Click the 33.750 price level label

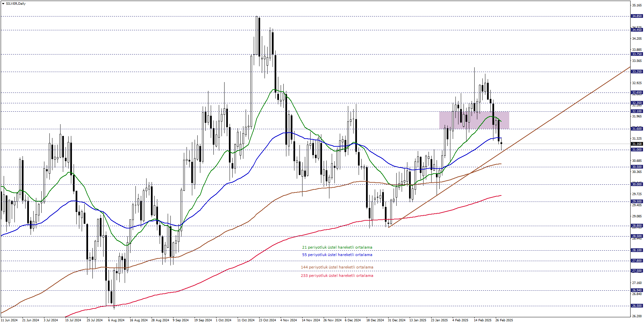pos(637,54)
